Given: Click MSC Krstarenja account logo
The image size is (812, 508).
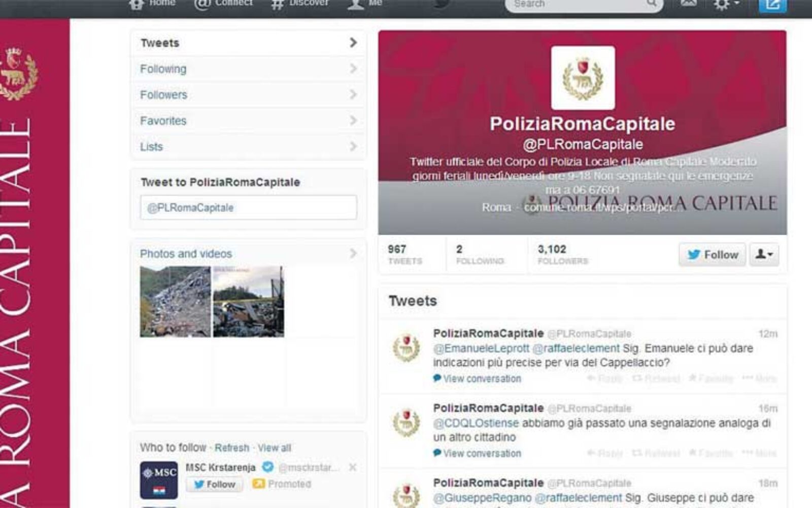Looking at the screenshot, I should pyautogui.click(x=159, y=480).
